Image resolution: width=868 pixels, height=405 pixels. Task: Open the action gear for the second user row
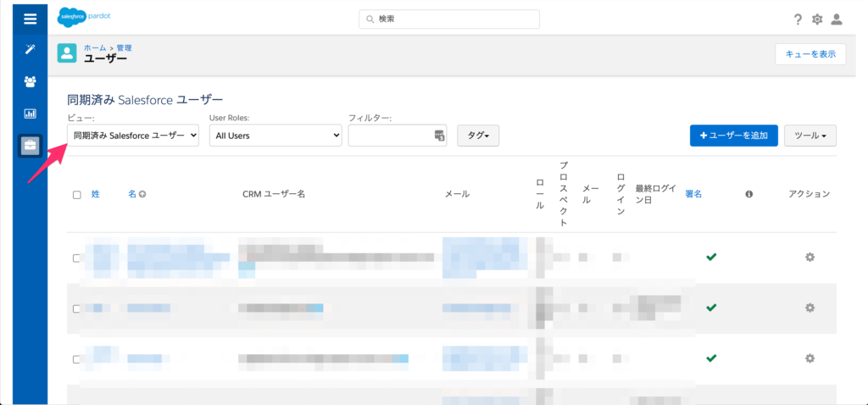tap(810, 308)
